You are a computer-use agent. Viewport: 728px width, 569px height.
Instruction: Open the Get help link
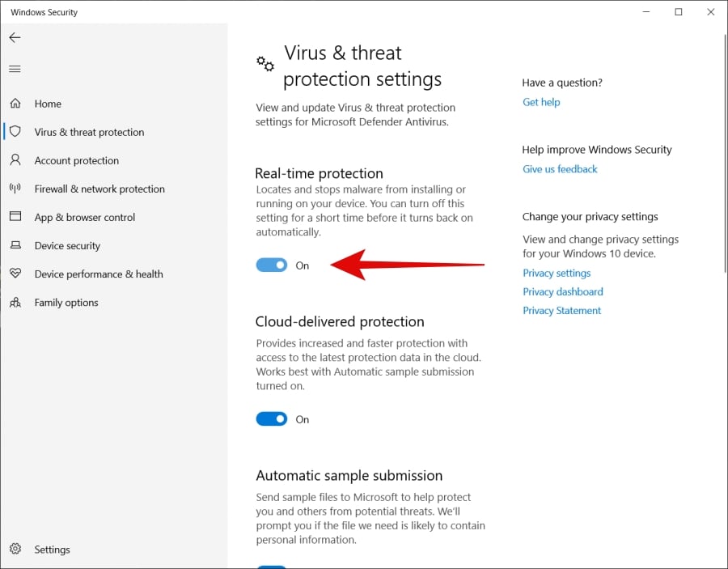541,102
